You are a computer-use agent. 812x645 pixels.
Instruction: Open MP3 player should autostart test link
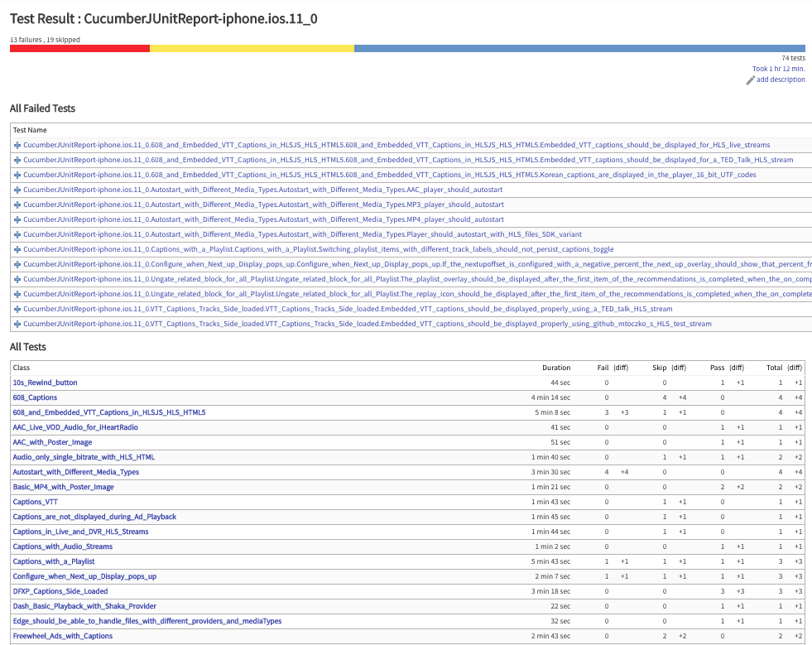pos(263,205)
